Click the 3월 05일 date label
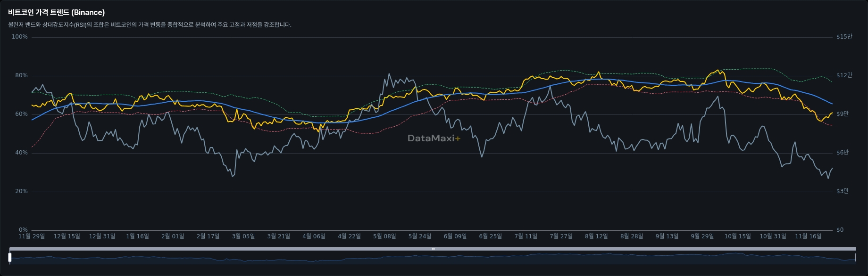 [243, 236]
